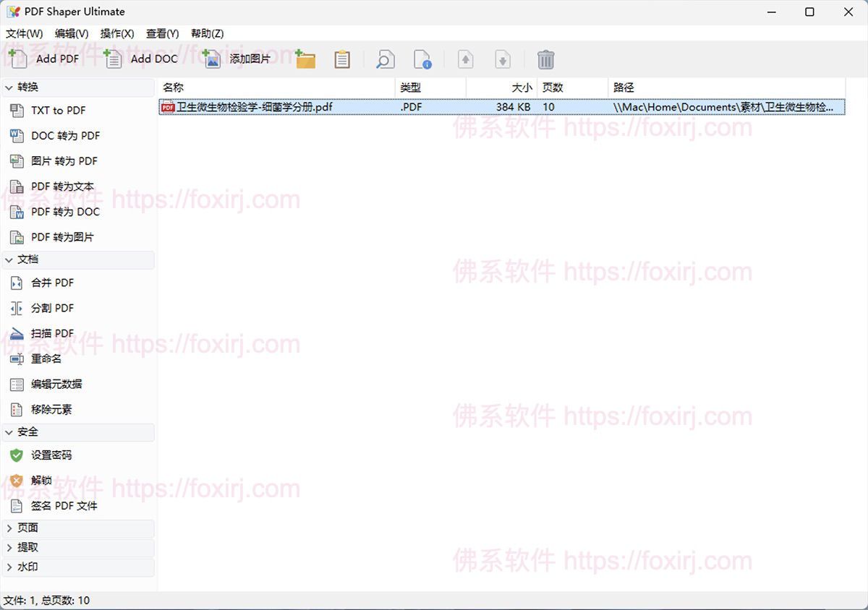Open the PDF preview magnifier icon

point(385,59)
